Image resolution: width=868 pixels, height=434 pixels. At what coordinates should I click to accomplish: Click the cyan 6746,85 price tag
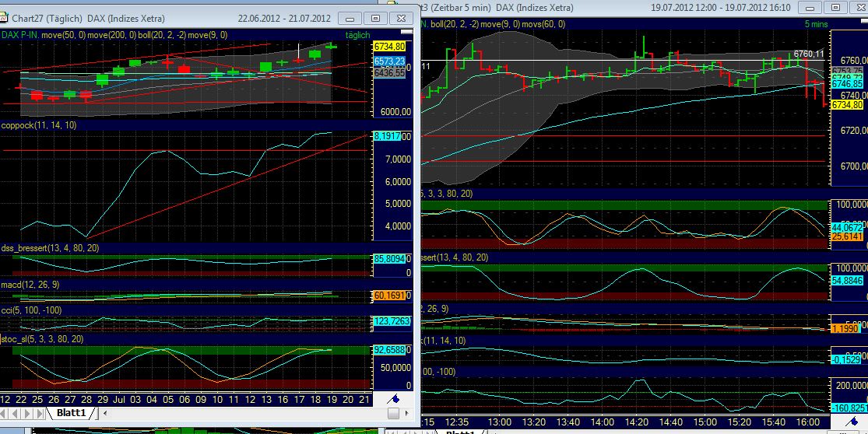click(847, 84)
